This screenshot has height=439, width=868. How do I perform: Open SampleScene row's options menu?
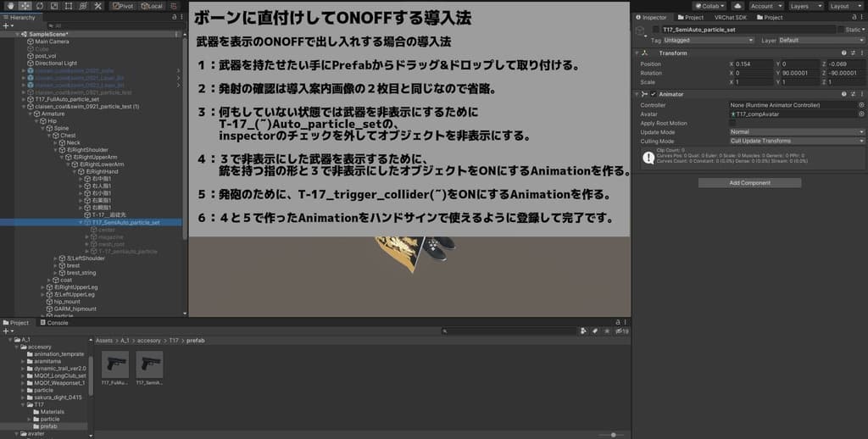[x=176, y=34]
